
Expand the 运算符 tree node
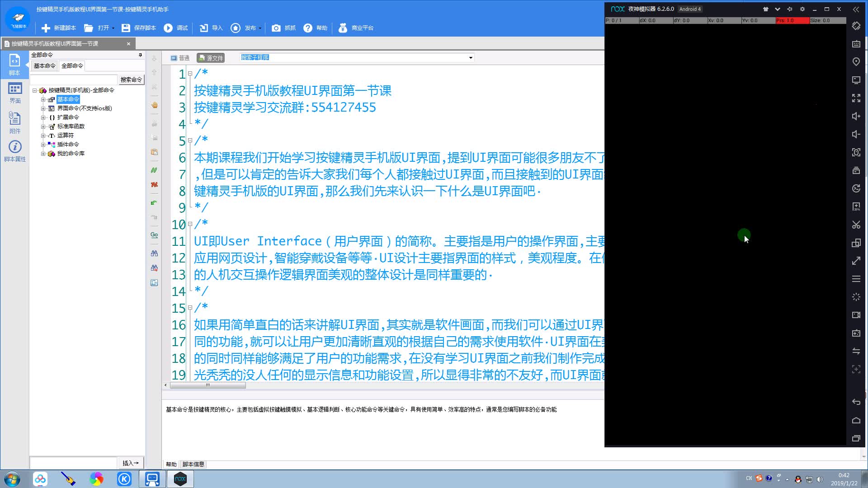coord(43,136)
